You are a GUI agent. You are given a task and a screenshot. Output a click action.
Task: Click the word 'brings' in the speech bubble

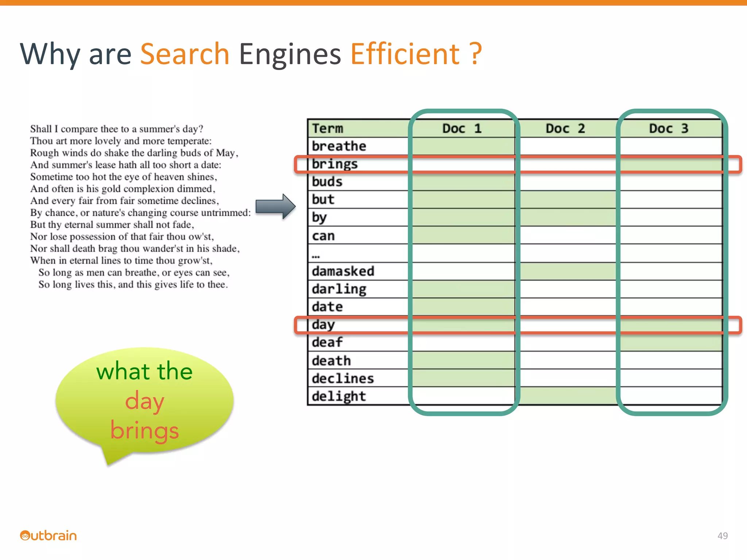(x=144, y=431)
